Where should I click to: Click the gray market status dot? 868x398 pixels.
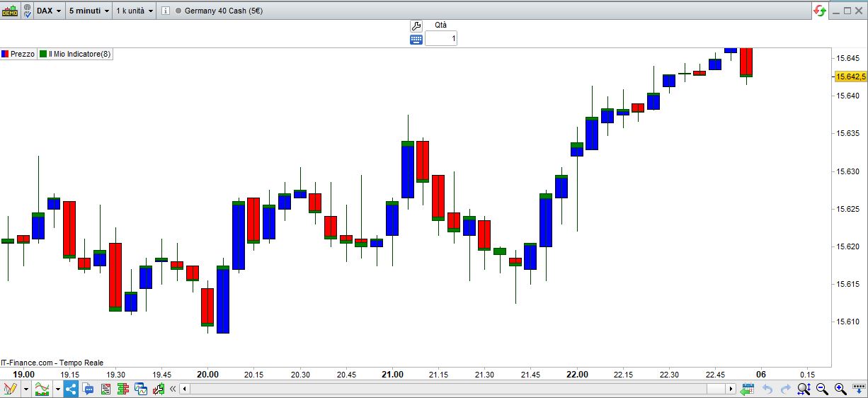tap(178, 11)
